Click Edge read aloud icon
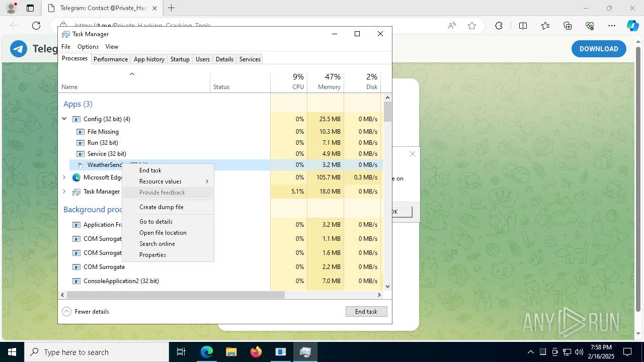This screenshot has height=362, width=644. click(452, 26)
